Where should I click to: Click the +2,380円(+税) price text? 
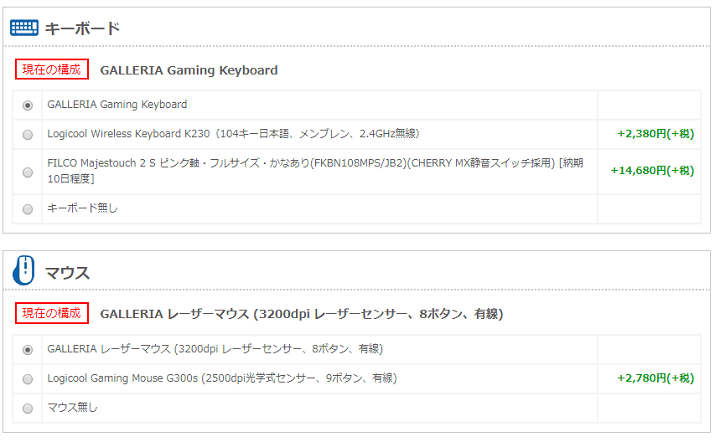point(656,134)
